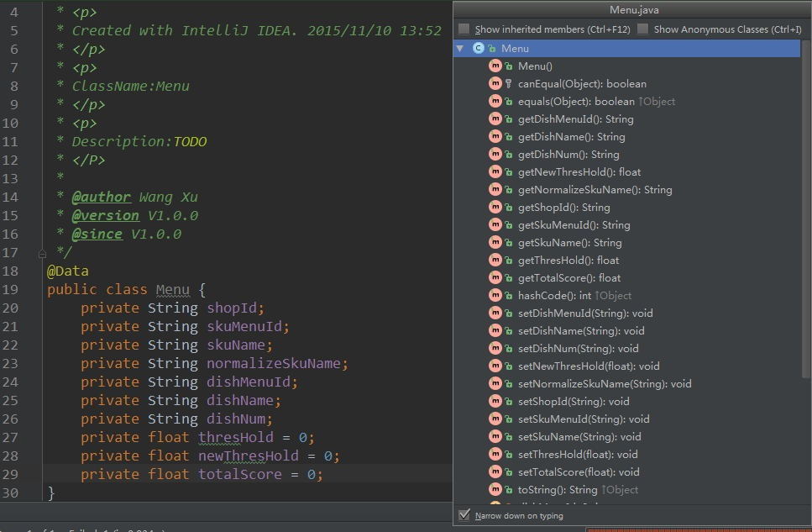Click the thresHold field in editor
The width and height of the screenshot is (812, 532).
236,437
